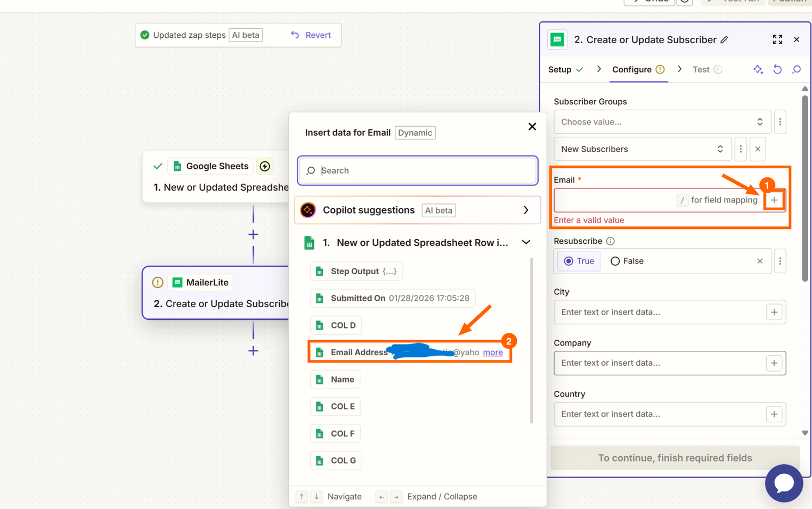Expand Copilot suggestions
This screenshot has height=509, width=812.
tap(526, 210)
